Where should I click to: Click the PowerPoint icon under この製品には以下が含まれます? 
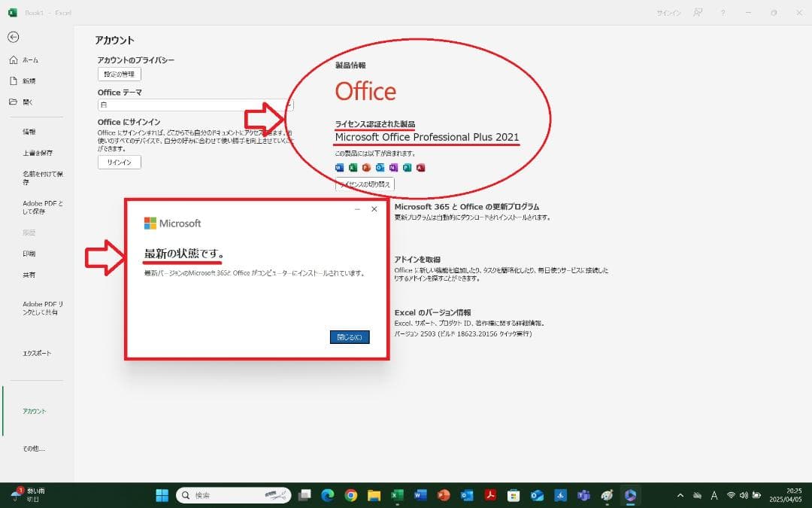pos(366,167)
